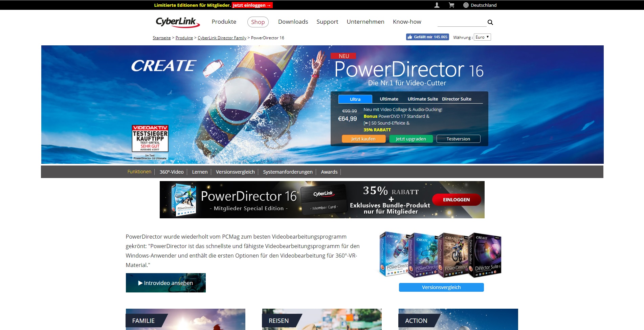Click the red EINLOGGEN button
This screenshot has height=330, width=644.
457,200
